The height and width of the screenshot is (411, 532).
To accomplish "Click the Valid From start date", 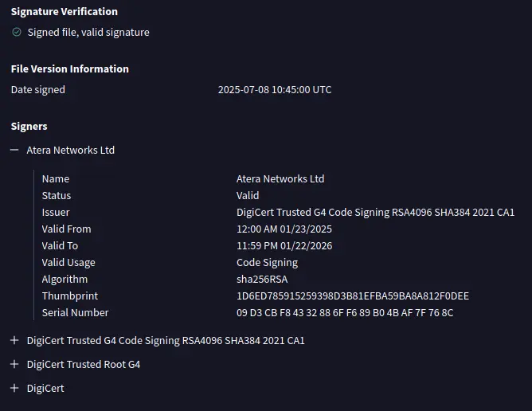I will point(284,229).
